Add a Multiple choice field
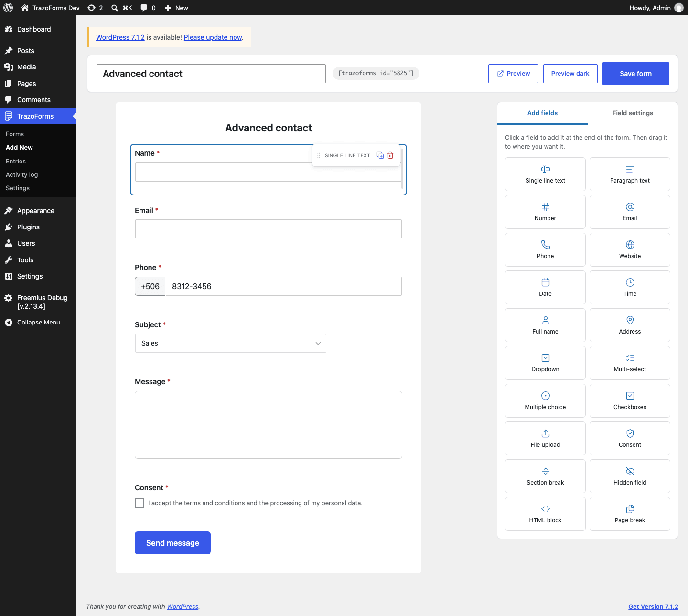 (x=545, y=400)
